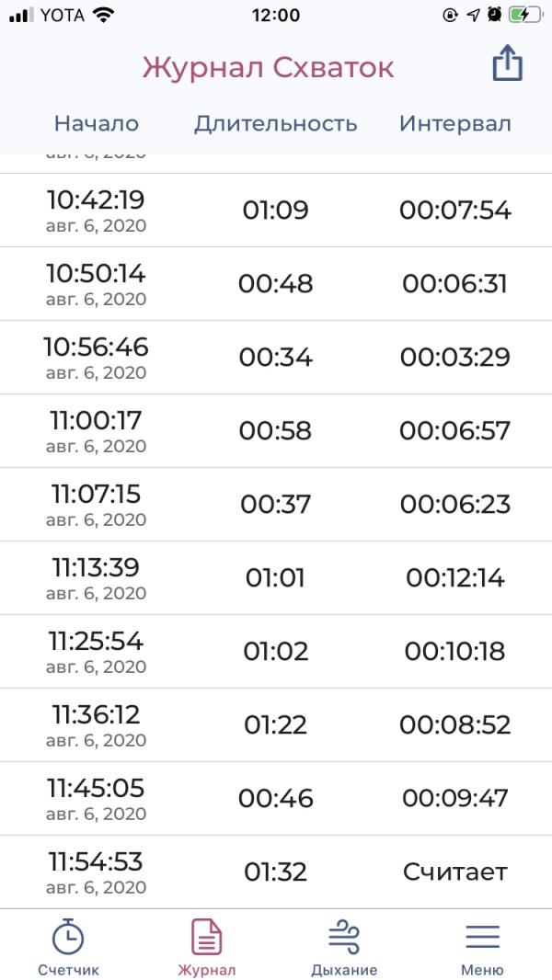The image size is (552, 980).
Task: Tap the alarm clock status icon
Action: 495,15
